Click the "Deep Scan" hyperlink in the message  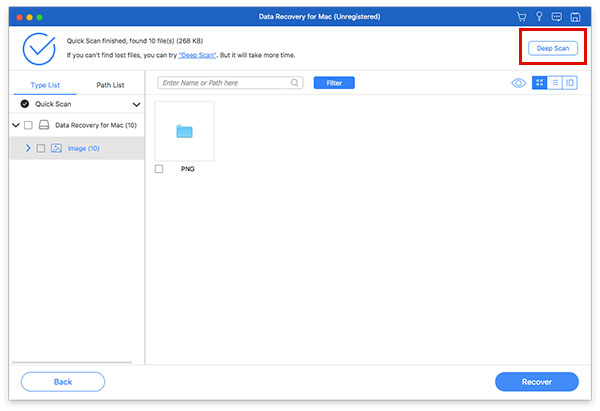[x=197, y=55]
